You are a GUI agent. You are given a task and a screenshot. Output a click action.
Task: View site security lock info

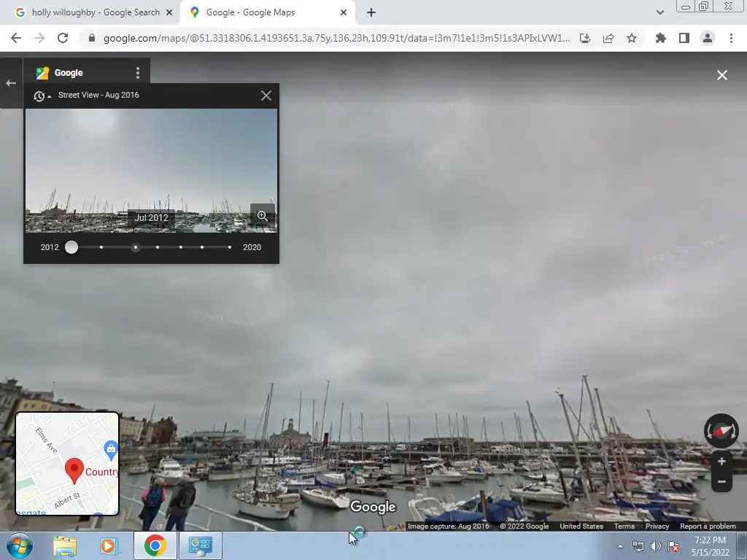tap(92, 38)
